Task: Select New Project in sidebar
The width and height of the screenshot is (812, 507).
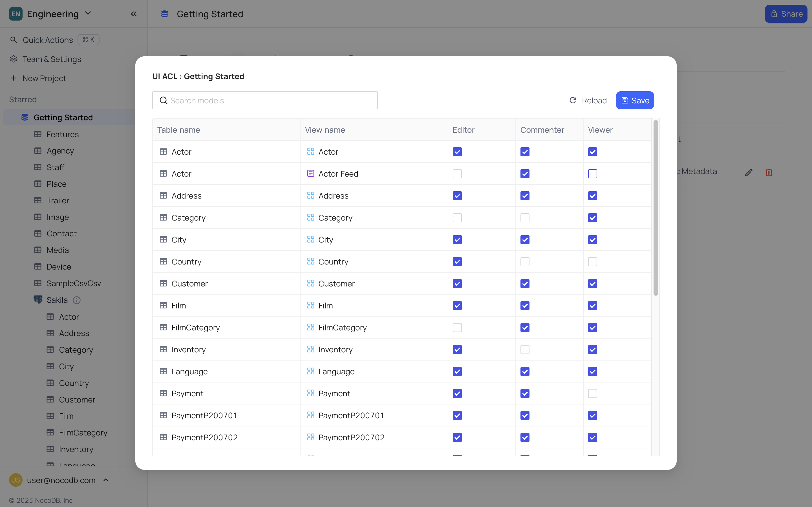Action: pyautogui.click(x=44, y=78)
